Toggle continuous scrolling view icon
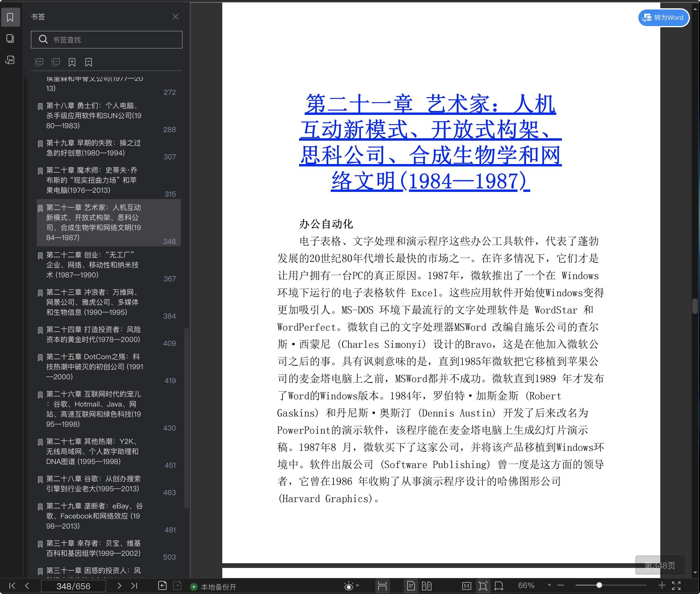Viewport: 700px width, 594px height. tap(382, 586)
